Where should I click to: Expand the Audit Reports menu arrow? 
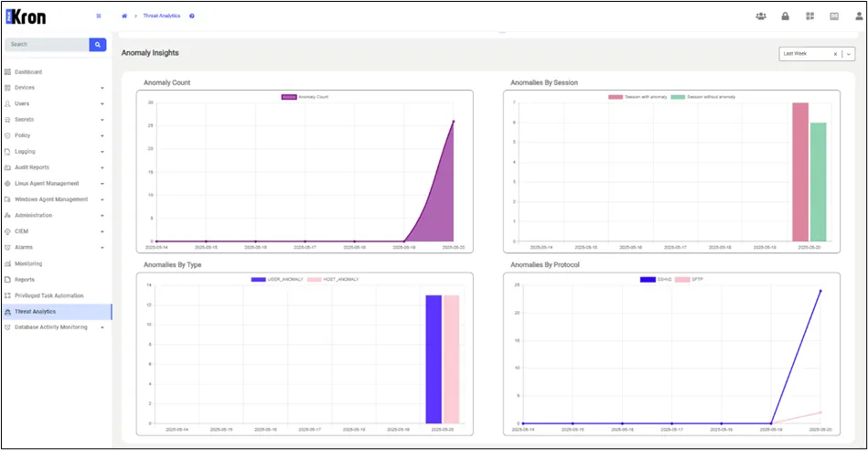[x=102, y=167]
